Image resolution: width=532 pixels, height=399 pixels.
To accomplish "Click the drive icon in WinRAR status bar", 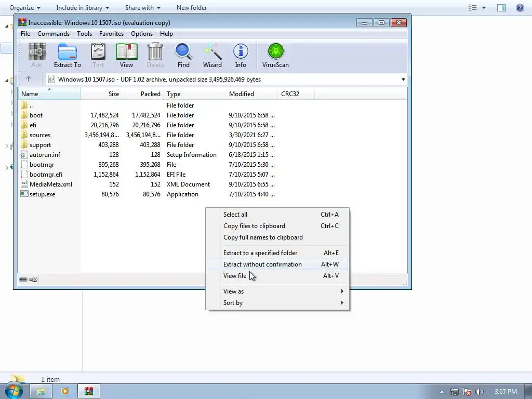I will pyautogui.click(x=23, y=280).
